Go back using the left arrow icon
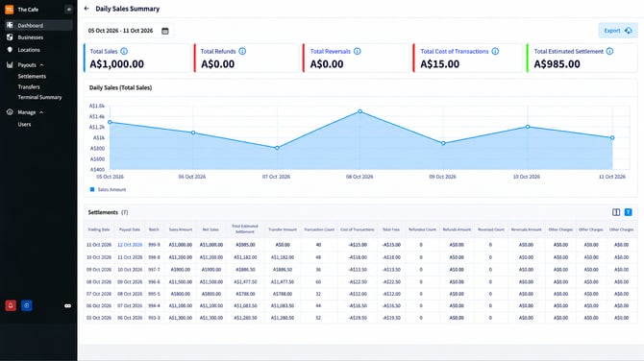 (87, 9)
